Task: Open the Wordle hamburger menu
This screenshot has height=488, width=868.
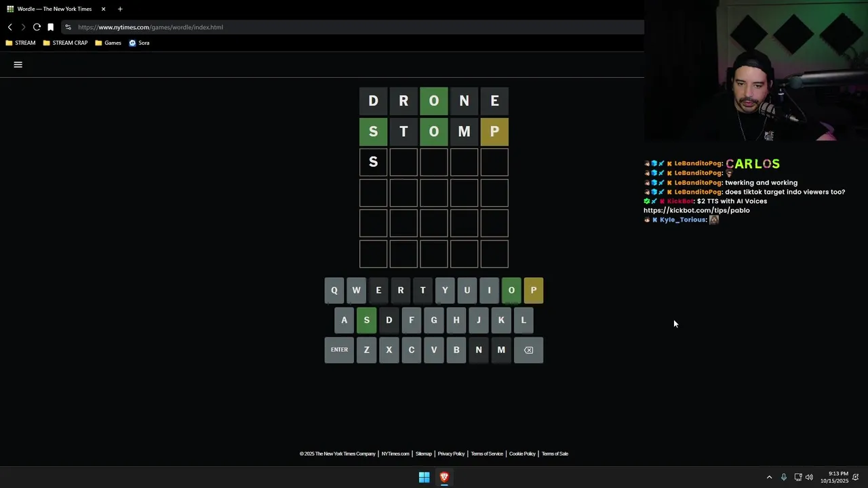Action: coord(18,64)
